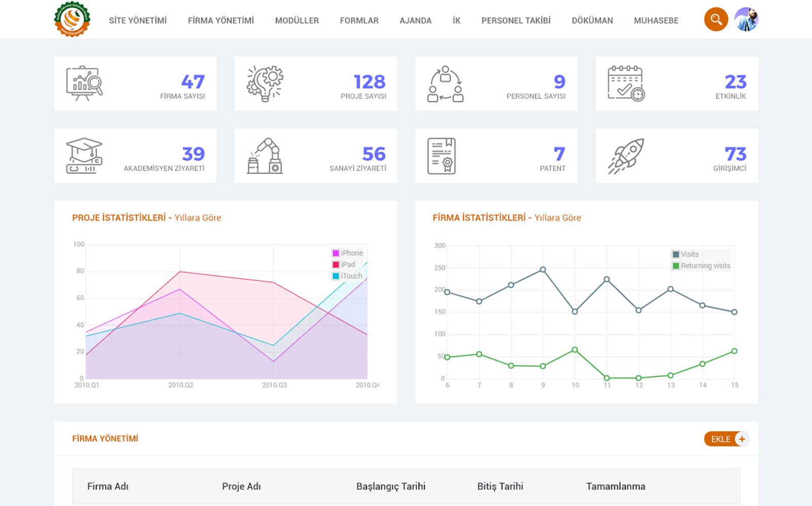Viewport: 812px width, 506px height.
Task: Click the site logo in header
Action: (72, 20)
